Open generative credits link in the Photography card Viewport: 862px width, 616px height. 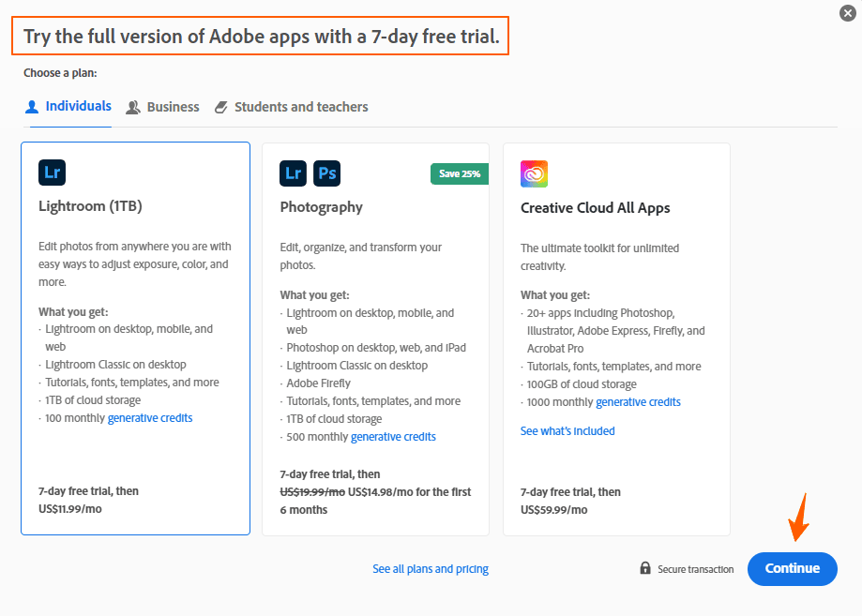point(393,437)
